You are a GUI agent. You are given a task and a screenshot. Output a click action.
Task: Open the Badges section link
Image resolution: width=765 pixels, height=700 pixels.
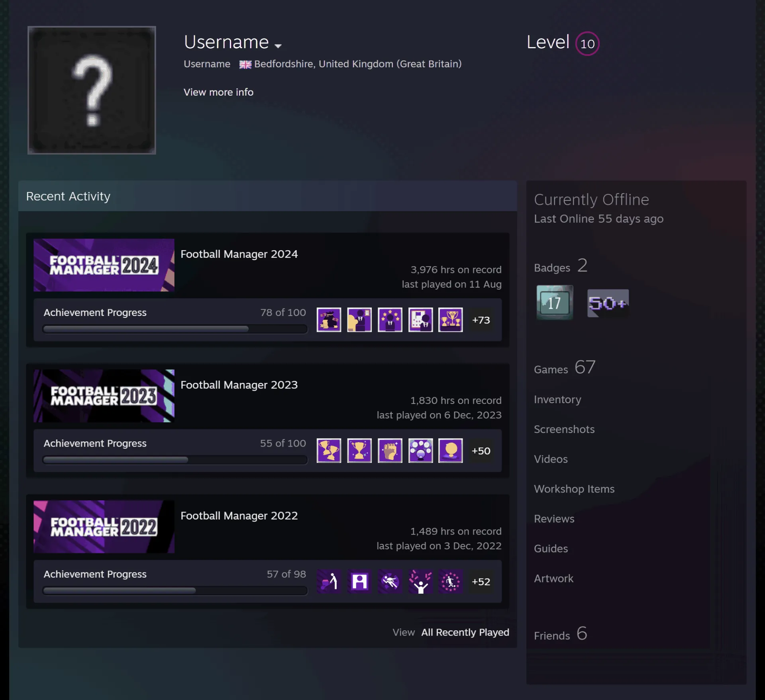click(x=561, y=266)
